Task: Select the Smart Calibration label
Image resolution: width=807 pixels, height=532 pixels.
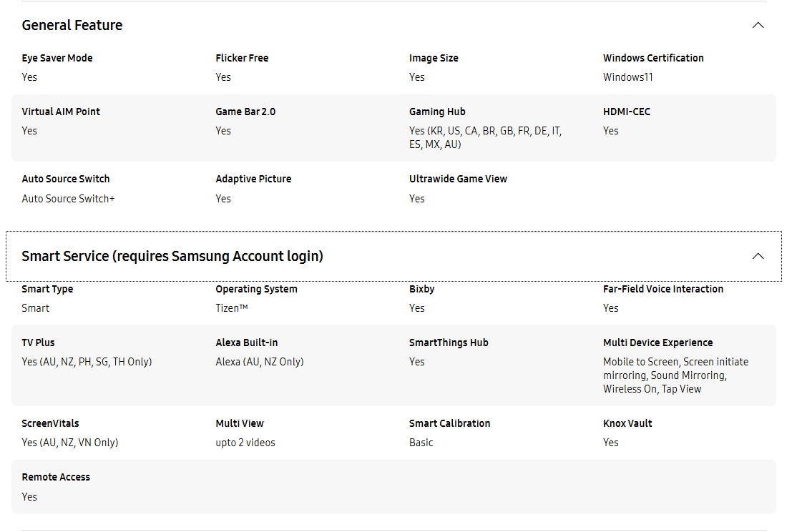Action: pyautogui.click(x=449, y=423)
